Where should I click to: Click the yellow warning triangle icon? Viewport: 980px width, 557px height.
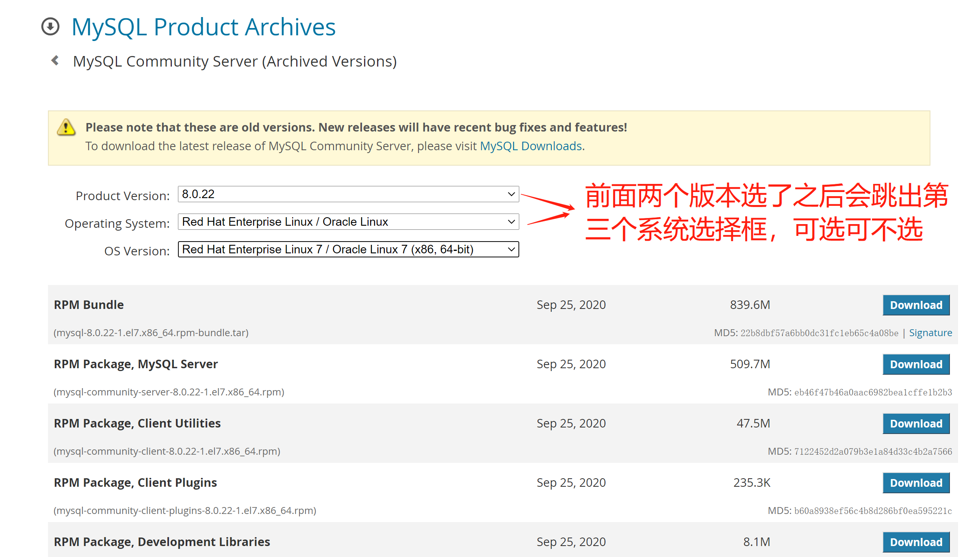[66, 127]
